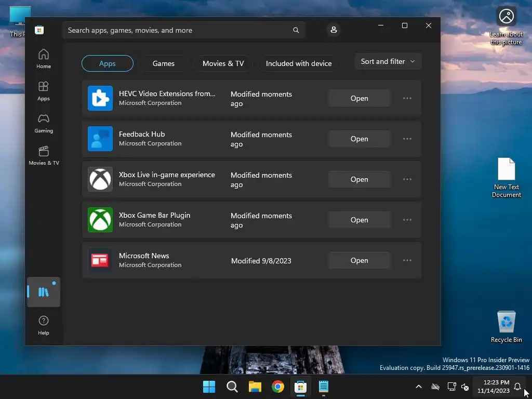Open Notepad from the taskbar

click(x=323, y=387)
